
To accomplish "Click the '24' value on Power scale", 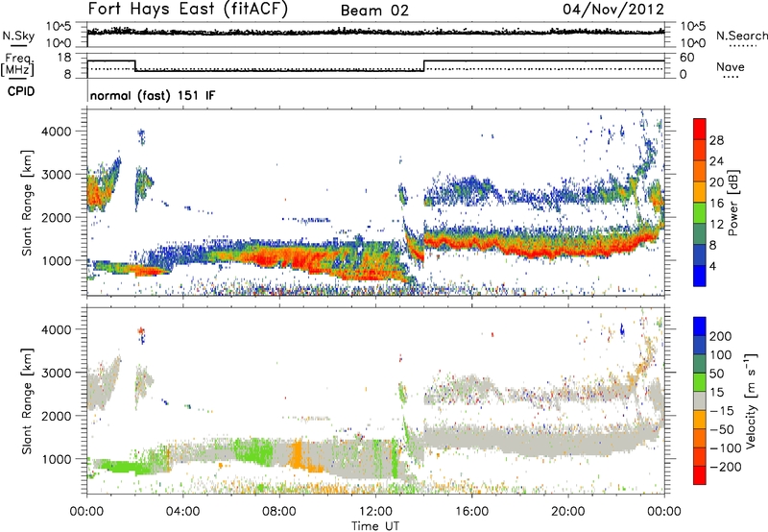I will [716, 161].
